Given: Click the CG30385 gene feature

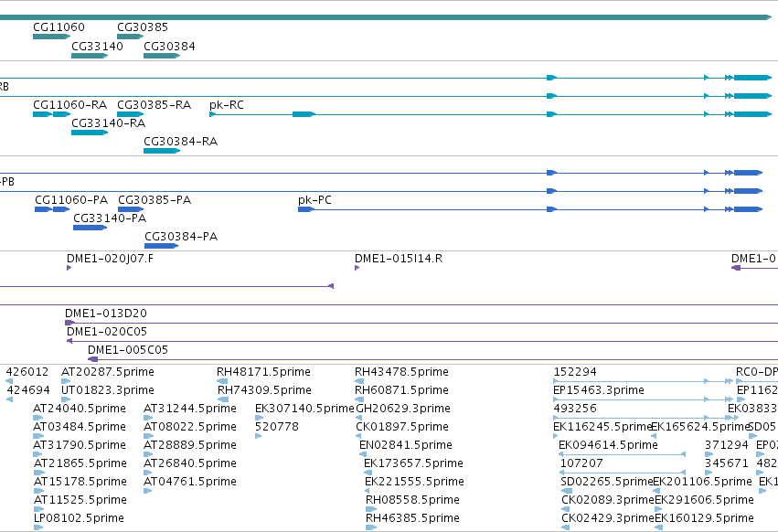Looking at the screenshot, I should pyautogui.click(x=130, y=37).
